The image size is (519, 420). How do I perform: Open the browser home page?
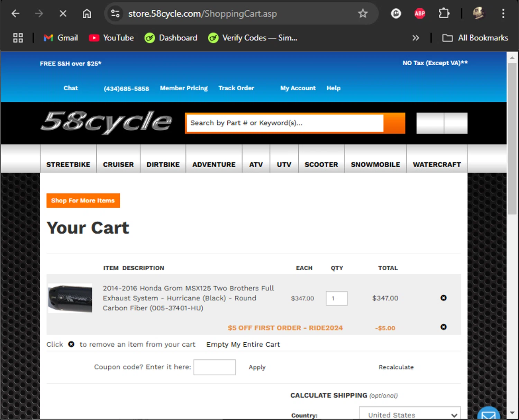(x=86, y=13)
